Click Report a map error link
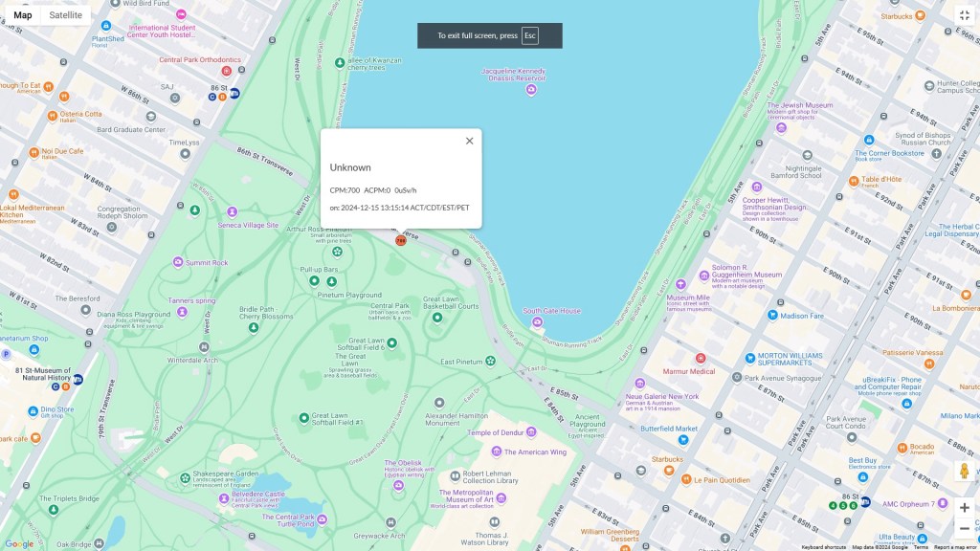 (953, 547)
